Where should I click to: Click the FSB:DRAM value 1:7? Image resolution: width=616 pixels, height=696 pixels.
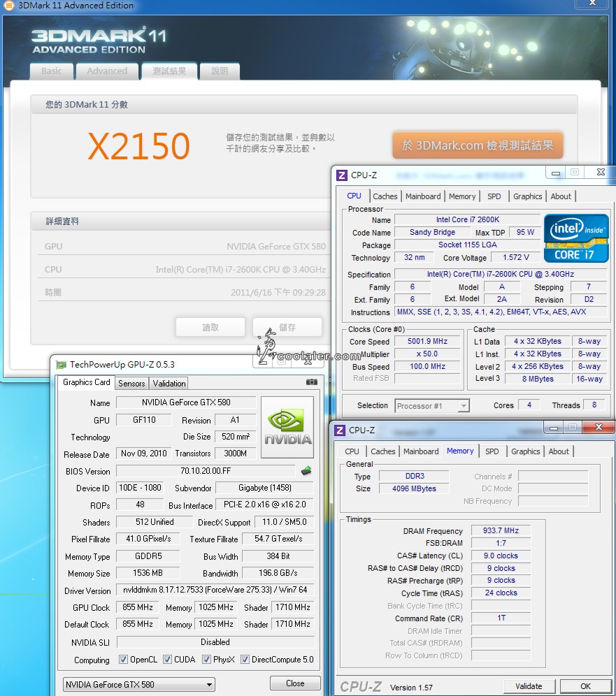501,543
